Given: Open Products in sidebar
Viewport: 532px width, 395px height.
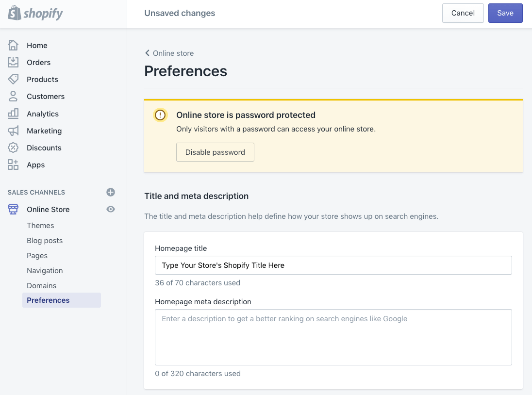Looking at the screenshot, I should (x=42, y=79).
